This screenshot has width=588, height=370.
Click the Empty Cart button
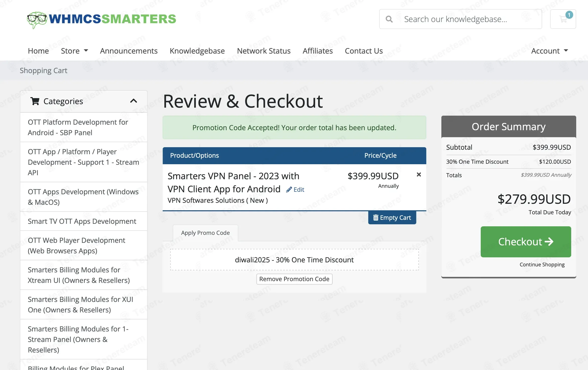click(x=392, y=218)
